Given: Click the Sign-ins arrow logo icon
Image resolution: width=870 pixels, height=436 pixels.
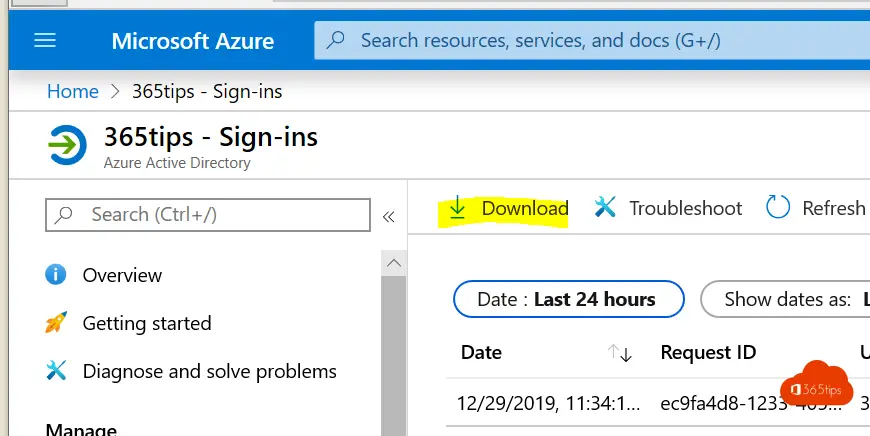Looking at the screenshot, I should pos(67,145).
